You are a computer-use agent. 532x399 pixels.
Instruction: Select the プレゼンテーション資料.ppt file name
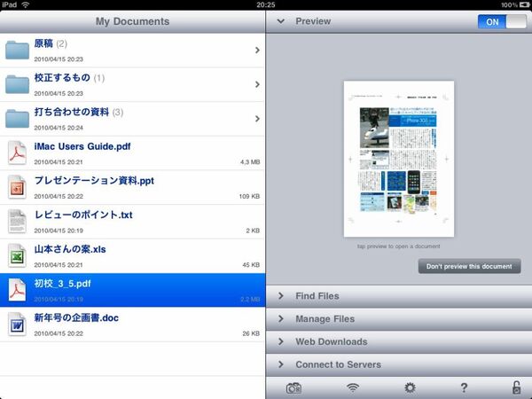click(94, 181)
